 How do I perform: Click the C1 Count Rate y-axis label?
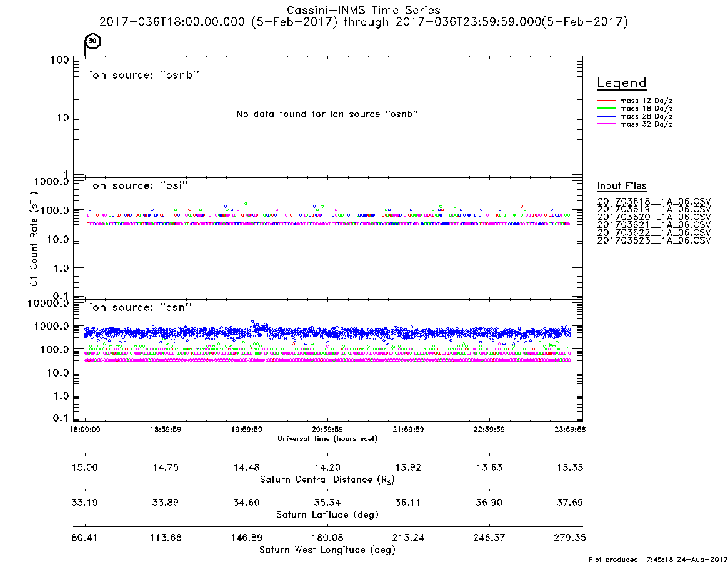[x=34, y=239]
